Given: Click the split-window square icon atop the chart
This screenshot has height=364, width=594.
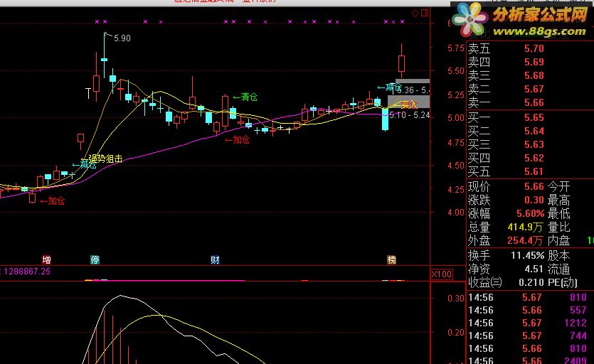Looking at the screenshot, I should click(x=425, y=13).
